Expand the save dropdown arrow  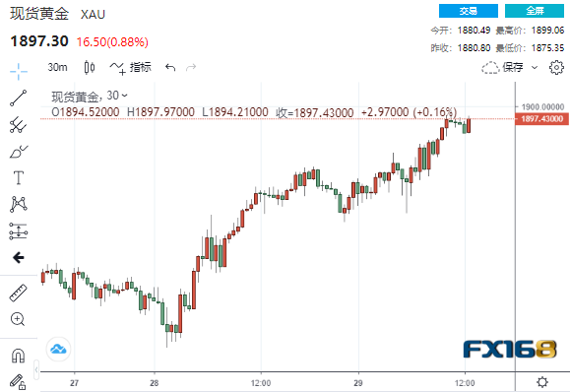[535, 67]
